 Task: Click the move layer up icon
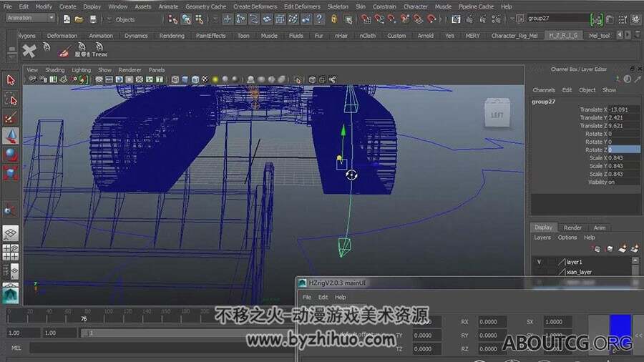pos(597,249)
